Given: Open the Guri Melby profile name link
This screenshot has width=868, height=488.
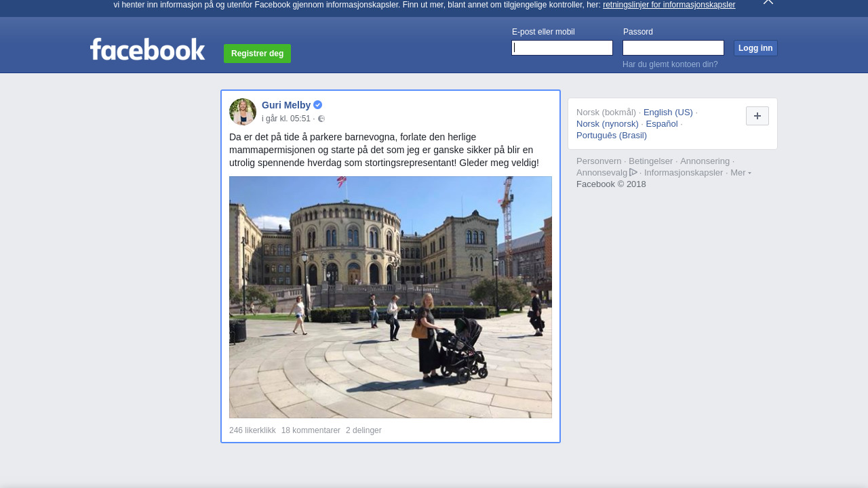Looking at the screenshot, I should [x=286, y=105].
